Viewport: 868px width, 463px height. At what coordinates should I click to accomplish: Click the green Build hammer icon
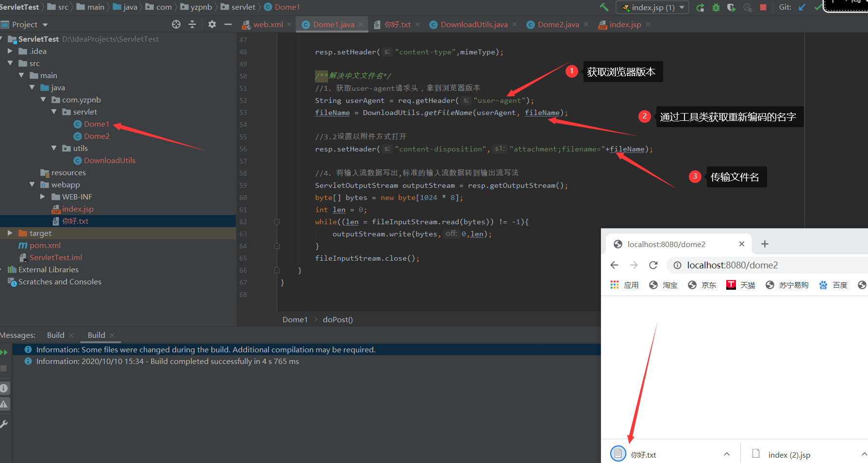click(x=604, y=7)
